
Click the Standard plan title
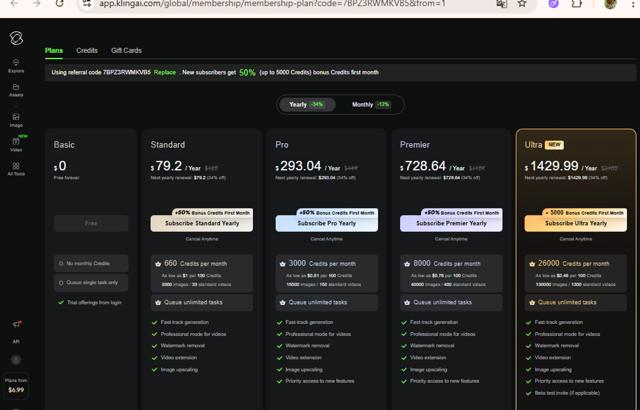168,145
